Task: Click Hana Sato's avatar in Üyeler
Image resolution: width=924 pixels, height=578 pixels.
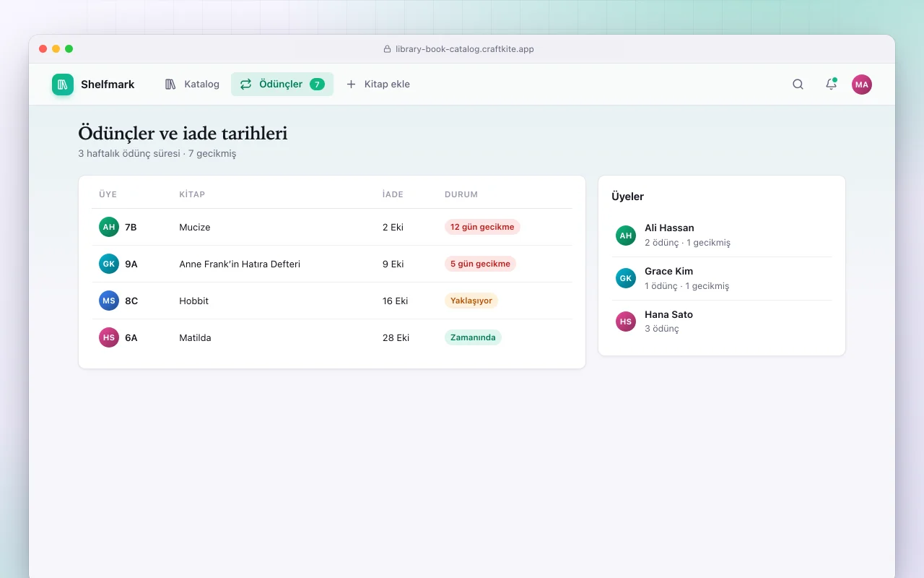Action: [x=626, y=322]
